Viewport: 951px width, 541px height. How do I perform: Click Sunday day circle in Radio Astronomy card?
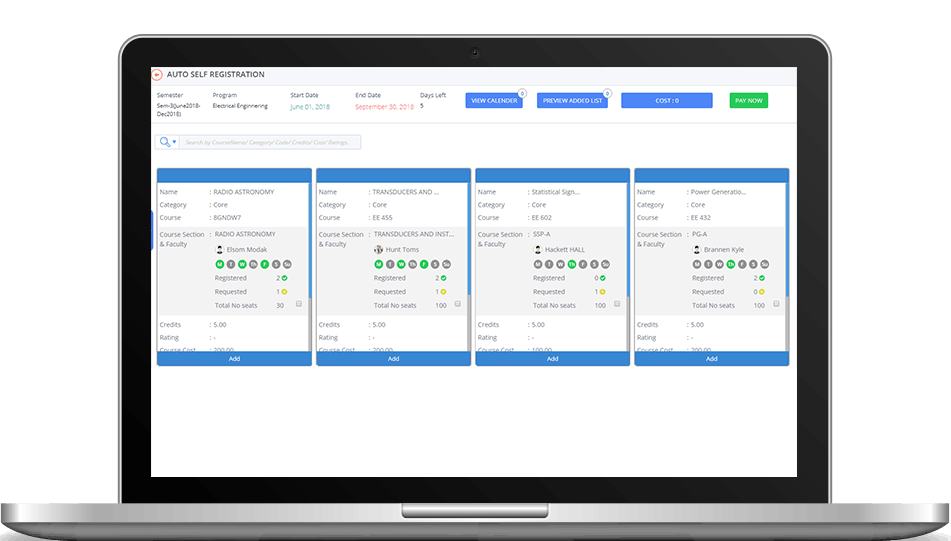(x=287, y=264)
